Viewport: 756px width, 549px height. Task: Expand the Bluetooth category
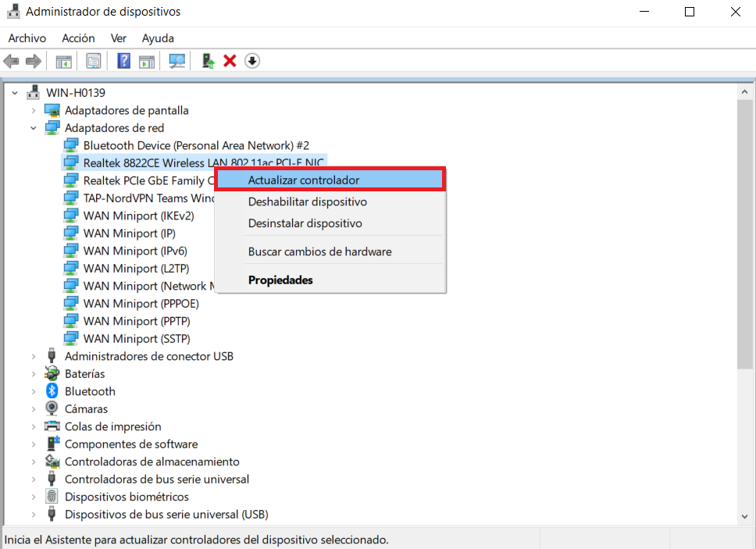(x=34, y=391)
